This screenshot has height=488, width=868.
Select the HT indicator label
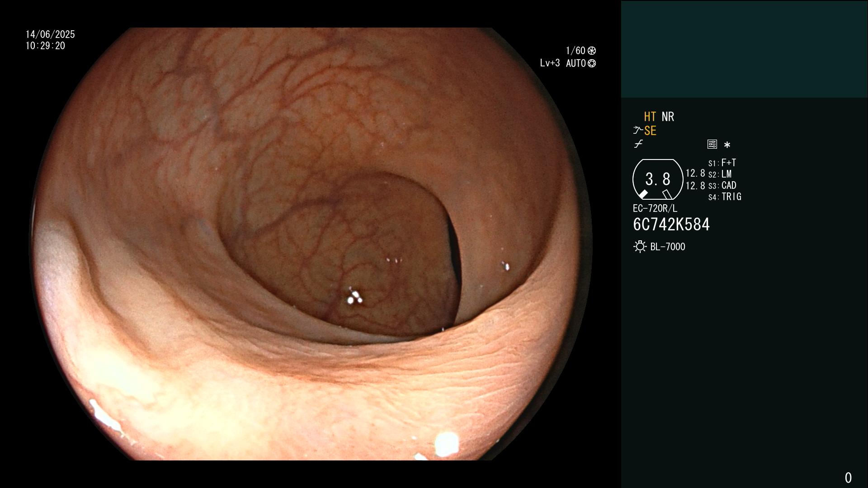[x=650, y=117]
